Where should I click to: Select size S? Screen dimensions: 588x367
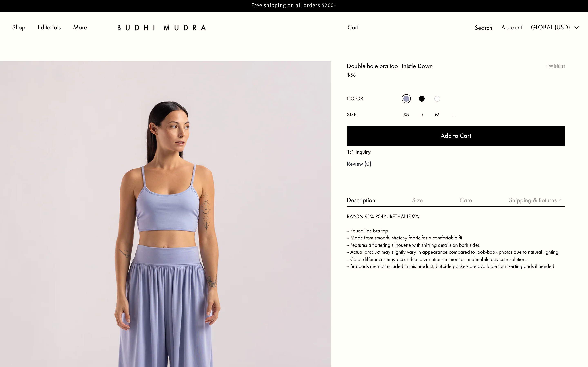tap(422, 115)
